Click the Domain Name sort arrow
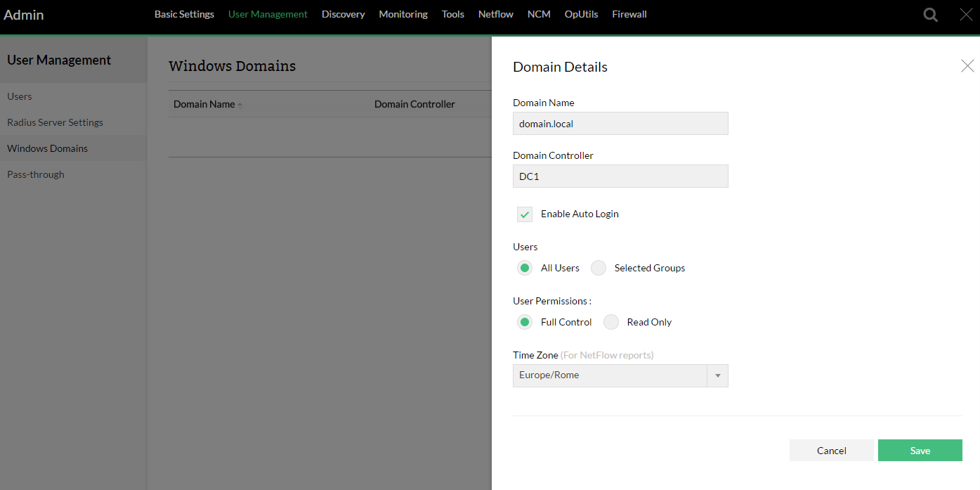The height and width of the screenshot is (490, 980). click(x=240, y=105)
